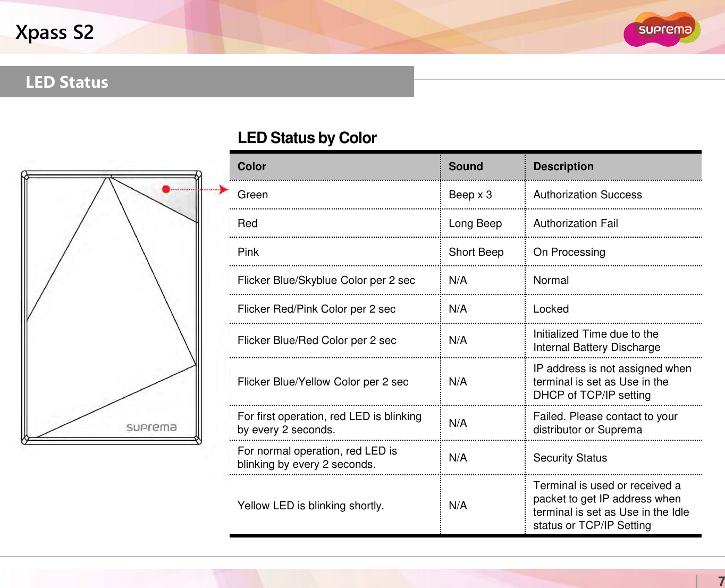Click N/A in the Flicker Red/Pink row
The image size is (725, 588).
458,309
